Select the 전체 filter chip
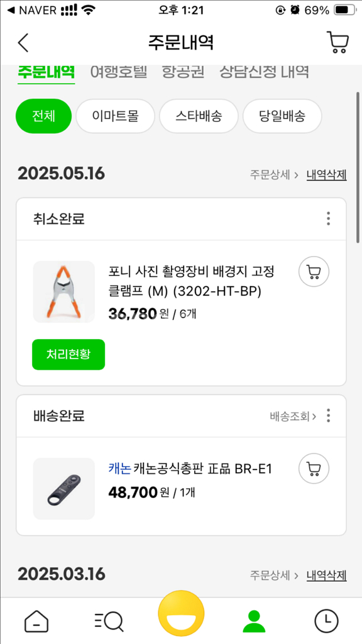 pos(43,116)
